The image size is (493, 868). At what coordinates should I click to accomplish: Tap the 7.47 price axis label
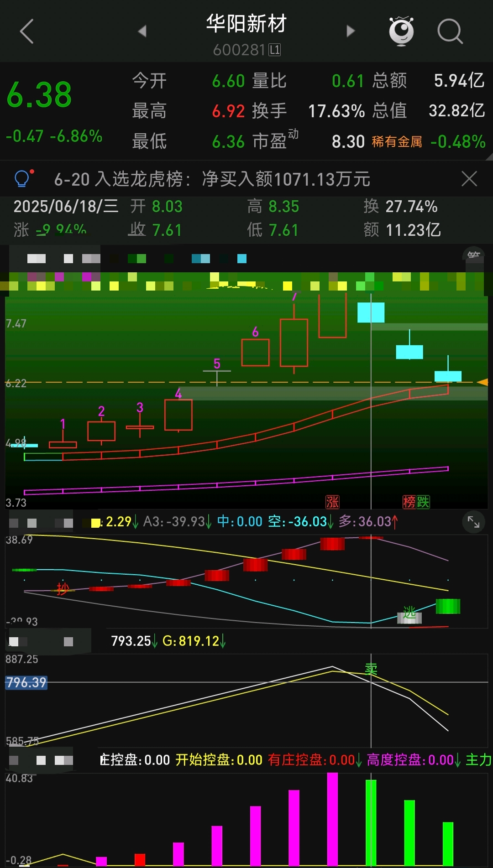[16, 323]
